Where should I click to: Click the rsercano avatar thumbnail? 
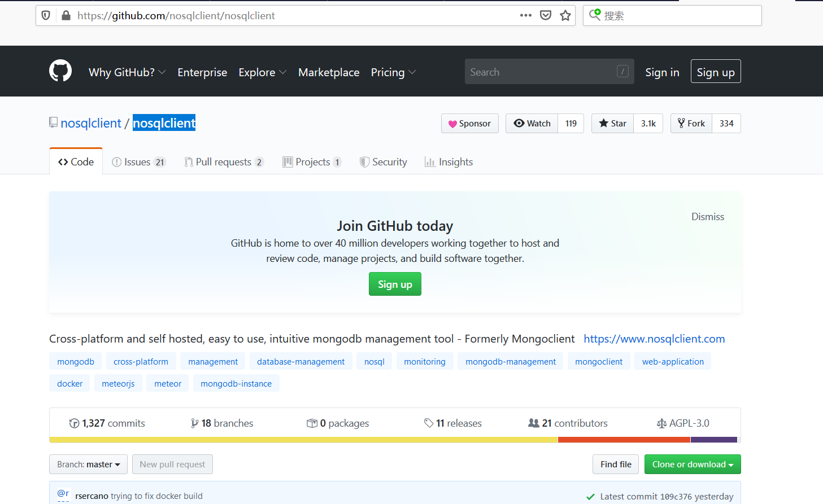tap(63, 495)
